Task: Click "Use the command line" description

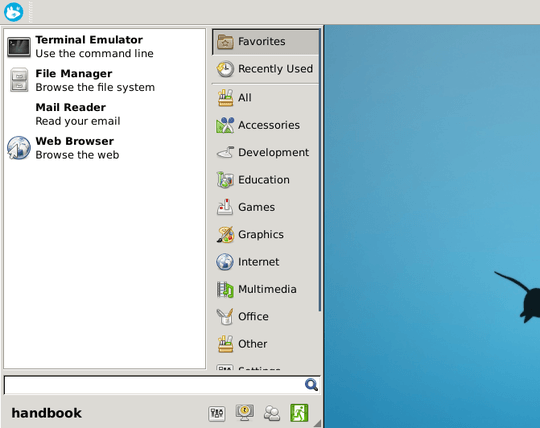Action: [94, 54]
